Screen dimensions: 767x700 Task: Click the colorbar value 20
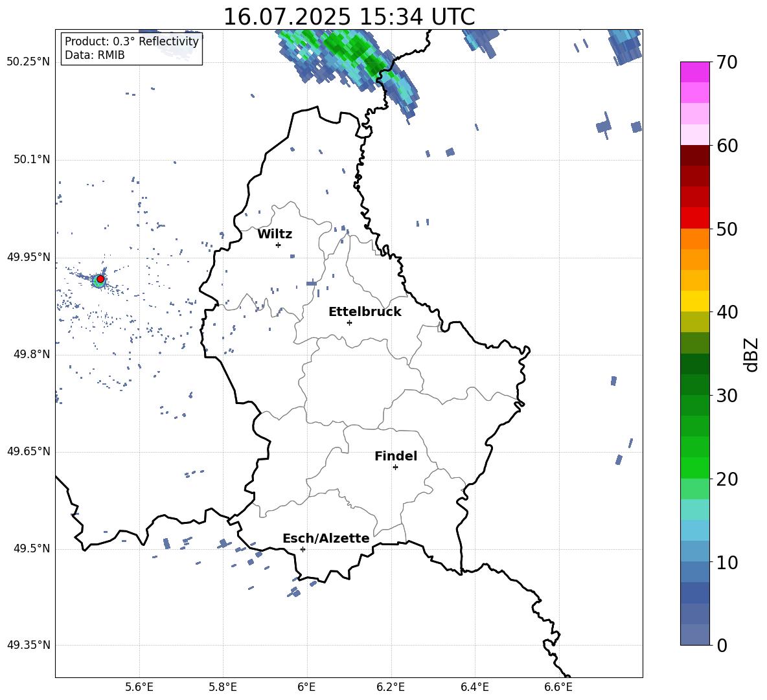pyautogui.click(x=727, y=479)
